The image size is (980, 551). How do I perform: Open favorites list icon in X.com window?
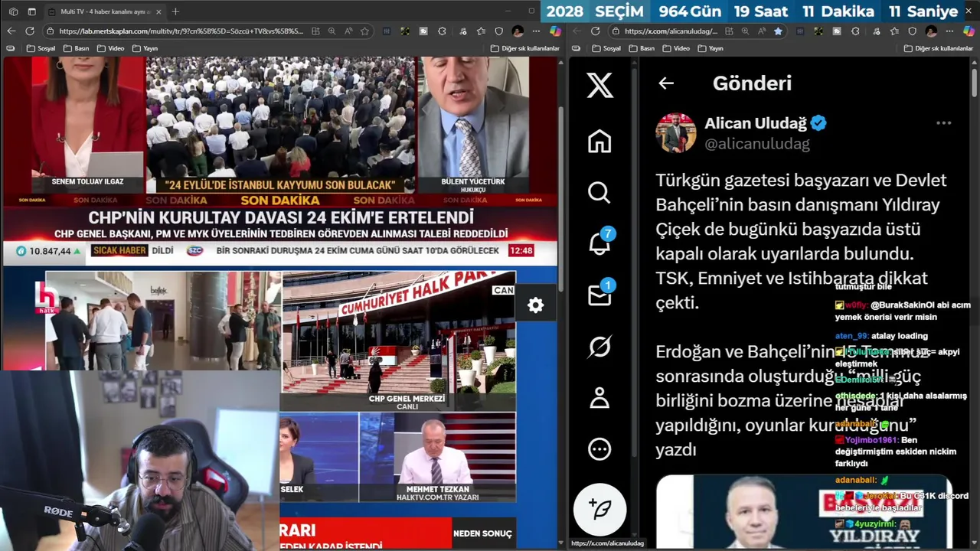(x=893, y=31)
